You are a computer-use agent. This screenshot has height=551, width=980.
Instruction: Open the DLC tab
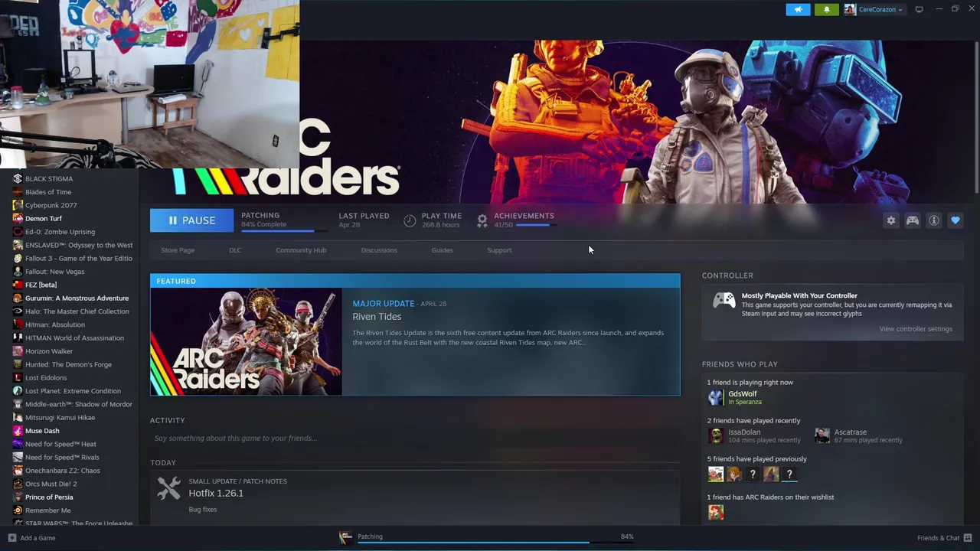point(235,250)
